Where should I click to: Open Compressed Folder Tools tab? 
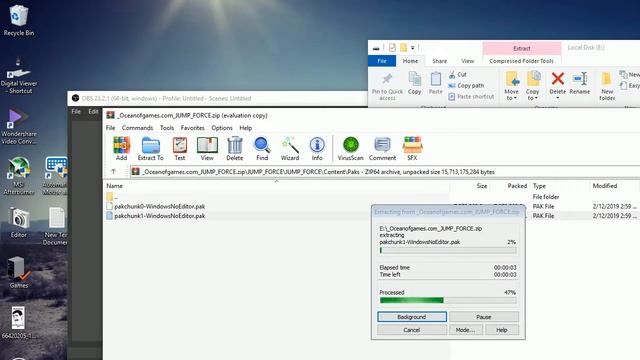[521, 61]
